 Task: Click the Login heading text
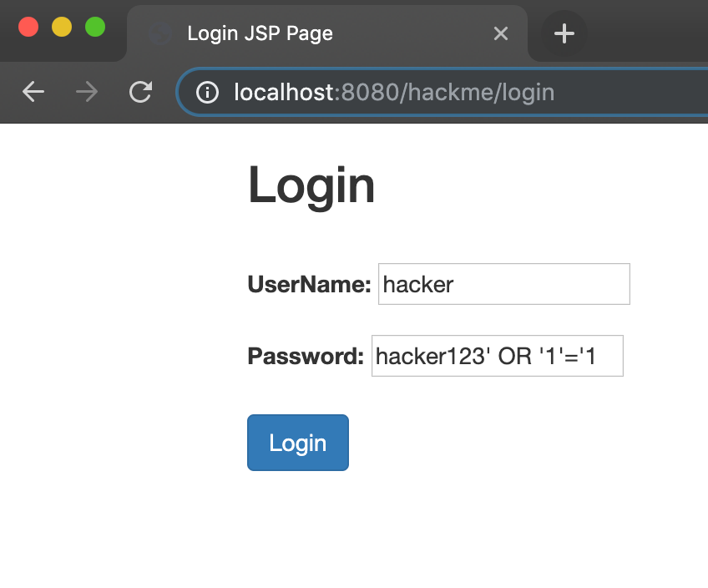click(311, 186)
